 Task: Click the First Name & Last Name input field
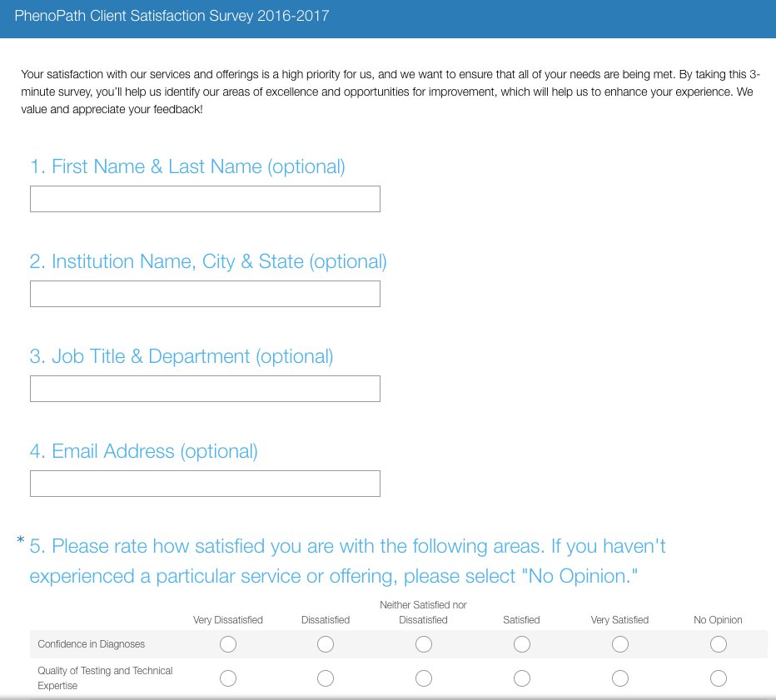[x=205, y=199]
